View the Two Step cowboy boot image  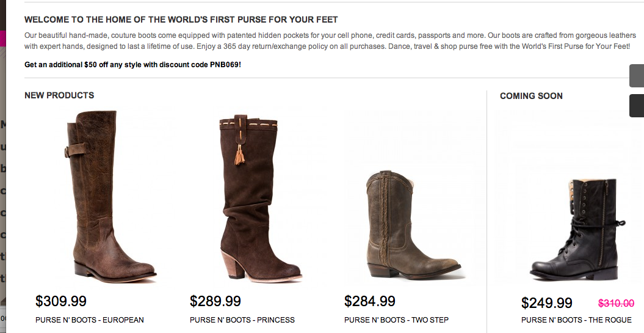tap(413, 225)
